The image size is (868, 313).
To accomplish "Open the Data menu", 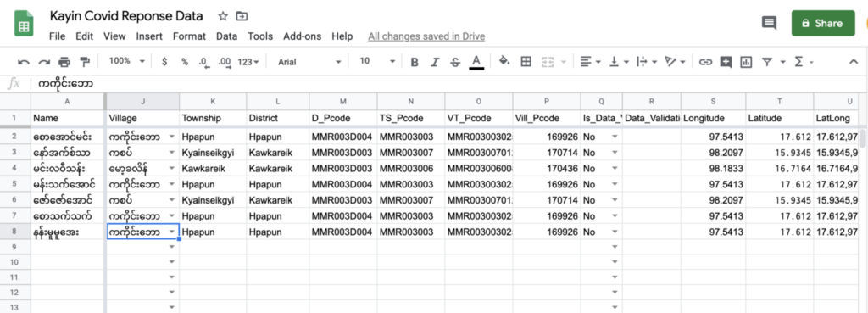I will click(x=227, y=36).
